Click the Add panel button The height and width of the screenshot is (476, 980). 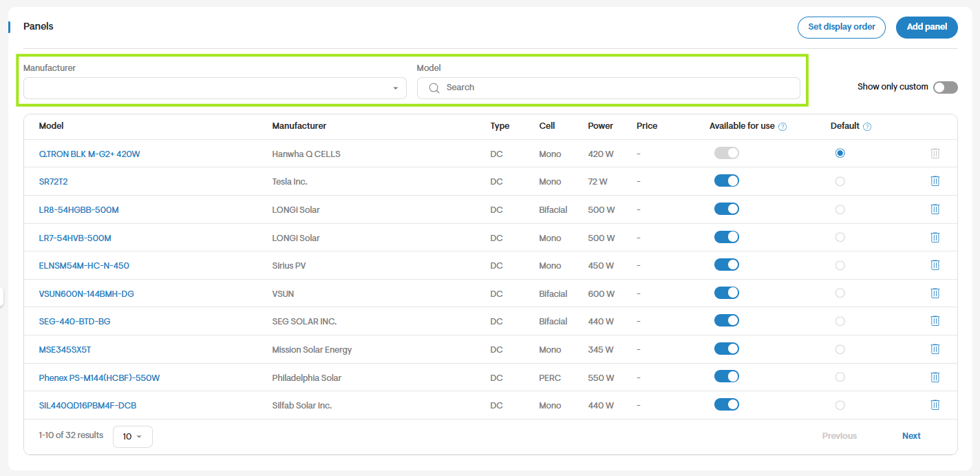click(x=927, y=27)
